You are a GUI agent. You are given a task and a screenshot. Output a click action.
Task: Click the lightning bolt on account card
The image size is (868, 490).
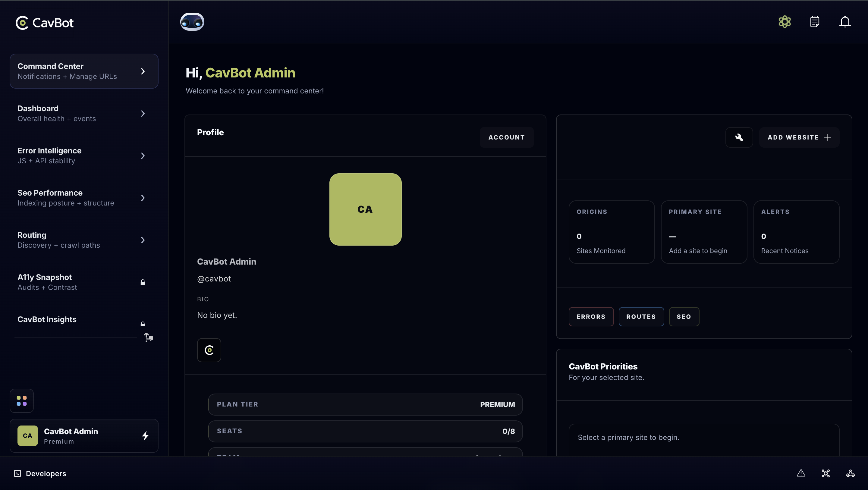(x=145, y=435)
